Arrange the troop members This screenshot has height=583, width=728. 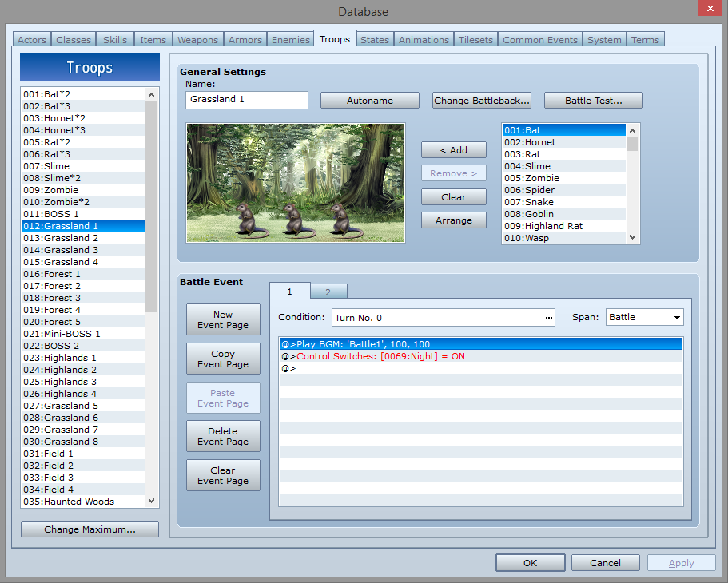pyautogui.click(x=453, y=220)
